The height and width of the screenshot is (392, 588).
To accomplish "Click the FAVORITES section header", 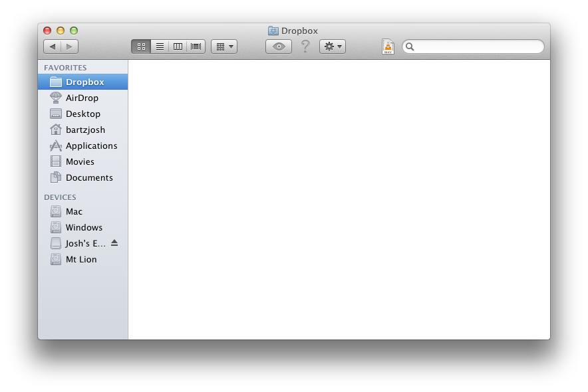I will tap(65, 68).
